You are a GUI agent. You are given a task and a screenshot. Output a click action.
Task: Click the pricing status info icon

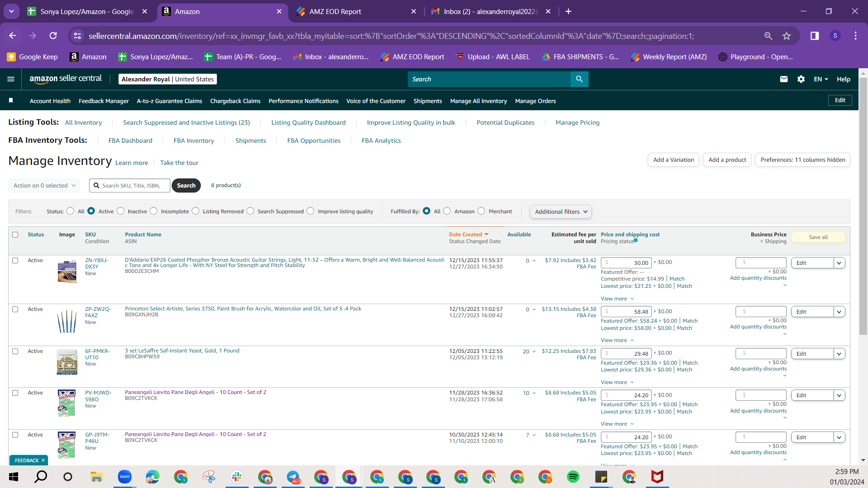tap(636, 240)
